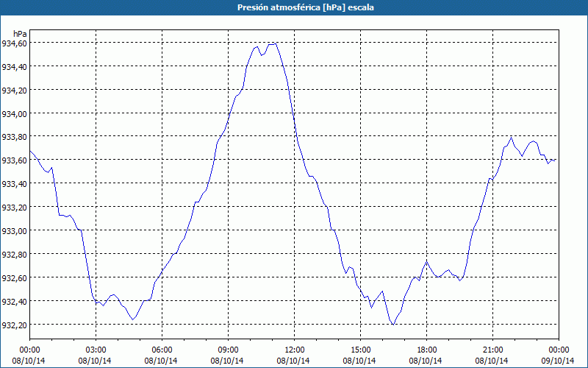The height and width of the screenshot is (368, 588).
Task: Select the 12:00 time label
Action: coord(295,350)
